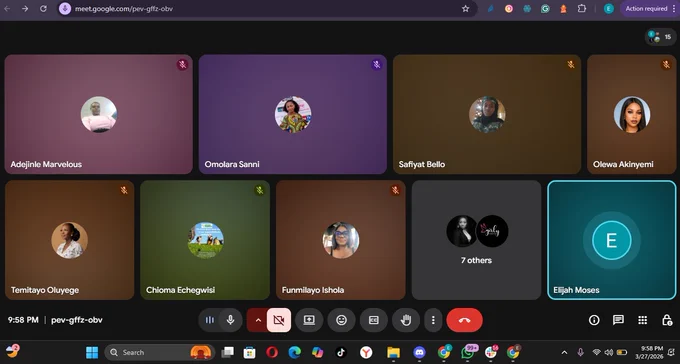
Task: Click the meeting code pev-gffz-obv text
Action: [77, 320]
